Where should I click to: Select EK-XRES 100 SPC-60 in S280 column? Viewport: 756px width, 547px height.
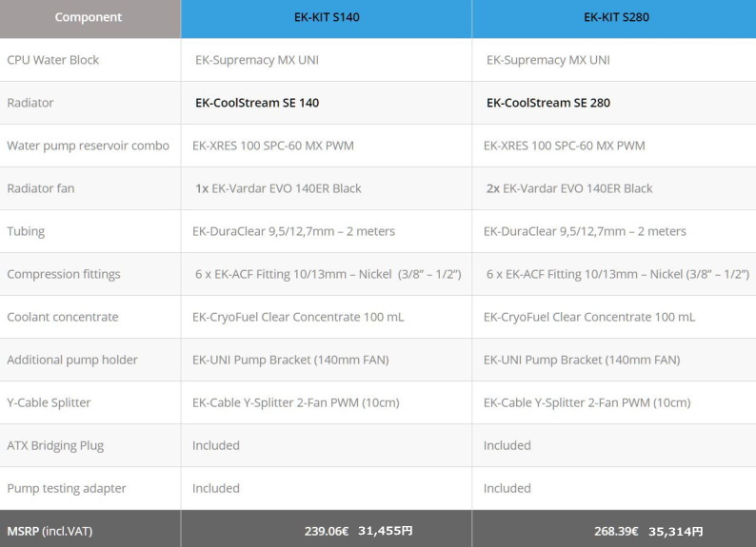(564, 146)
